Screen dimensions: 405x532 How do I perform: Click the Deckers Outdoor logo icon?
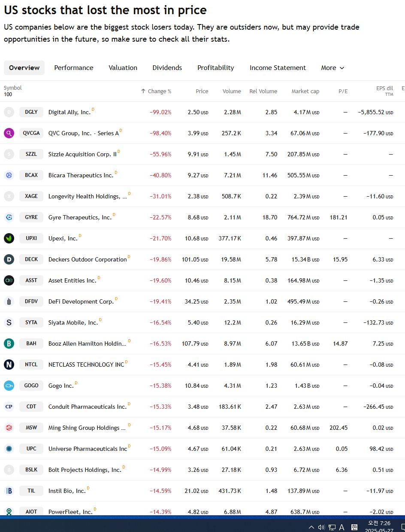(9, 259)
